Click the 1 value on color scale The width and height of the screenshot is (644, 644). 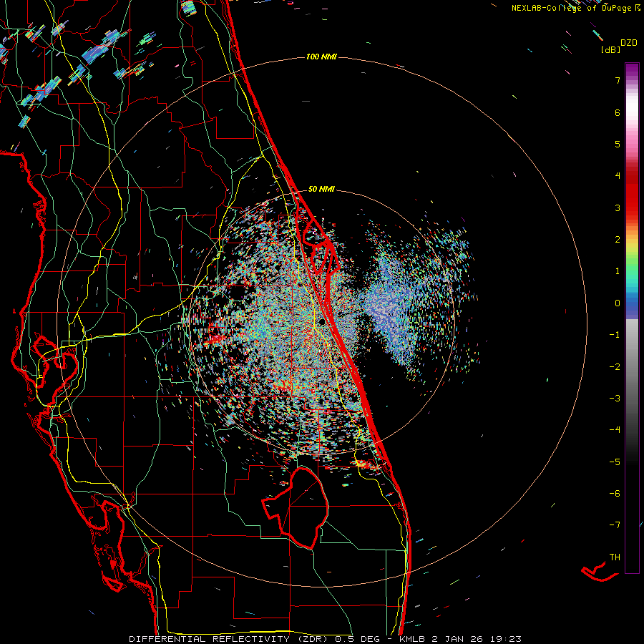point(618,271)
